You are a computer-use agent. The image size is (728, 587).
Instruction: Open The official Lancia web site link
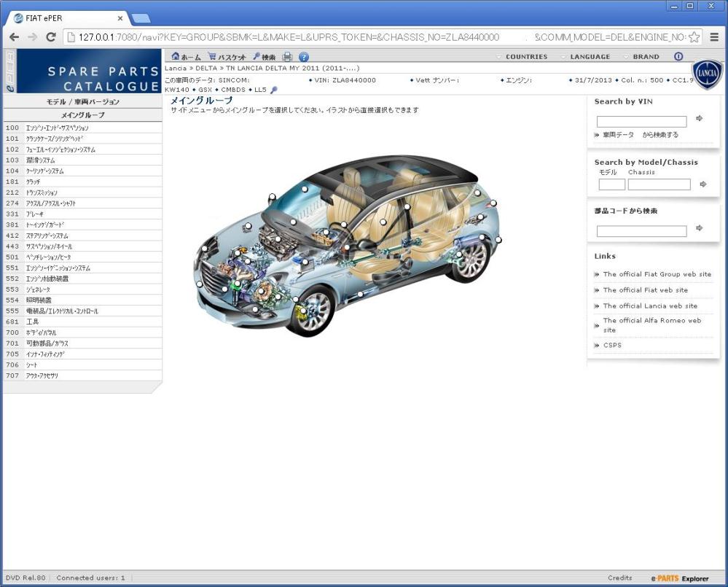tap(650, 306)
